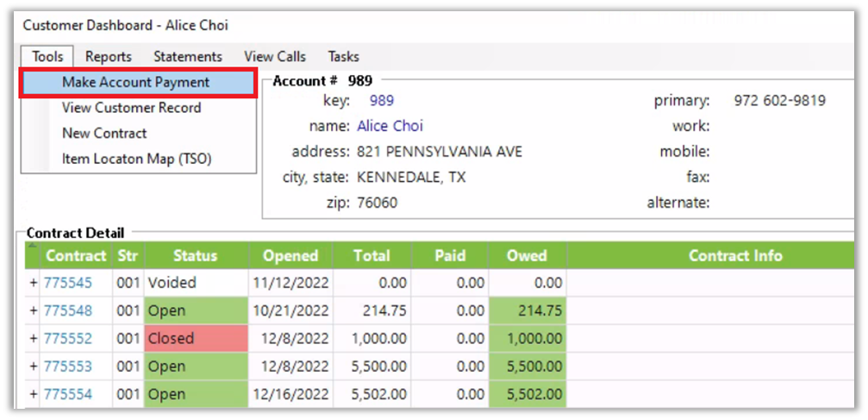This screenshot has height=420, width=868.
Task: Open Item Locaton Map (TSO)
Action: pos(136,159)
